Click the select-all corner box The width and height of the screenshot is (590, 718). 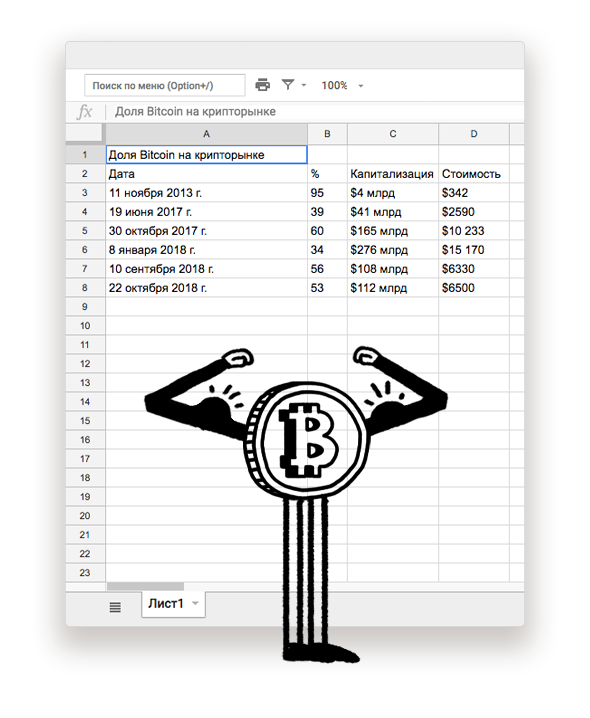85,132
